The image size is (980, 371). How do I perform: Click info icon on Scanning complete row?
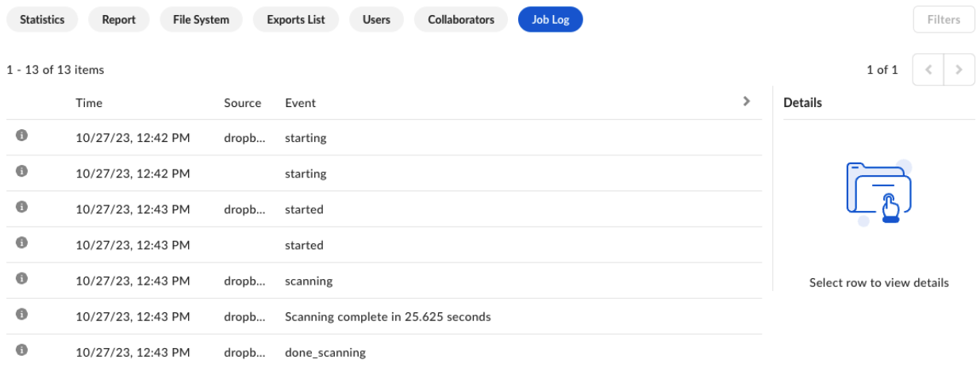[x=22, y=315]
